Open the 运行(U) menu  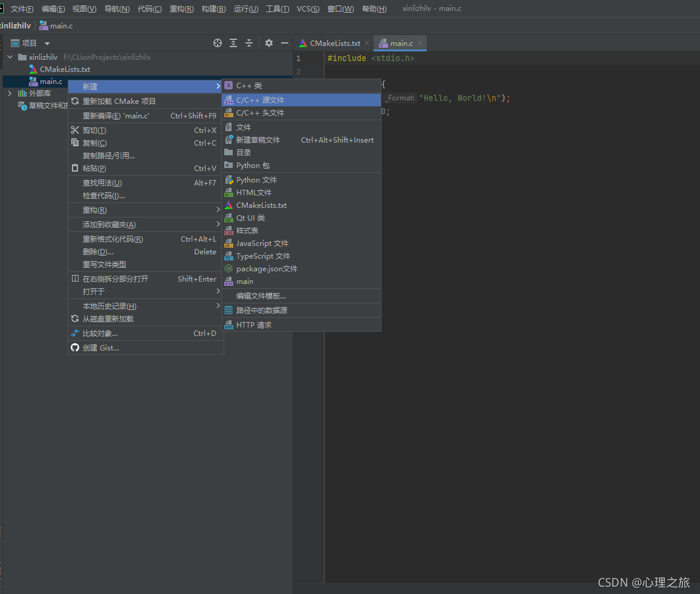tap(246, 9)
